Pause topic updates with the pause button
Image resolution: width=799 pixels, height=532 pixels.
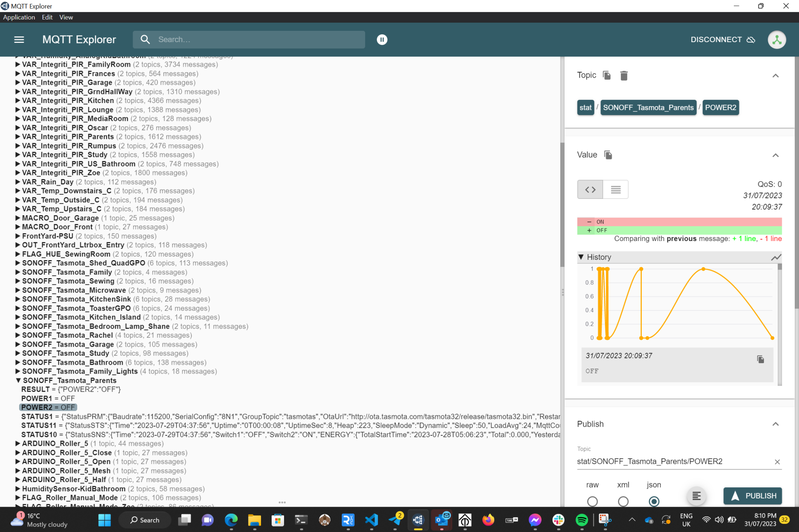pos(382,39)
